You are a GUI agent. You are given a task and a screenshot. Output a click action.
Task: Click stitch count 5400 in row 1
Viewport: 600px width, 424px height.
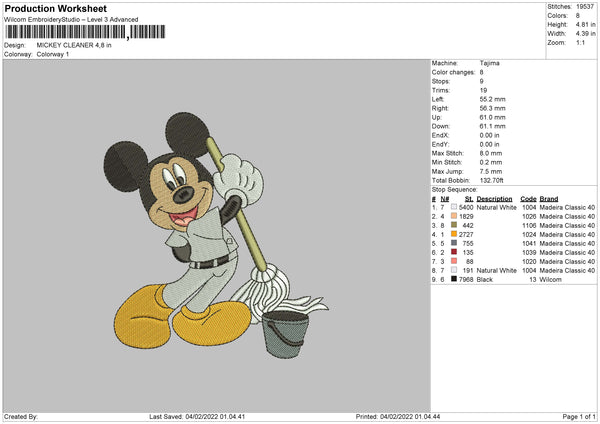pyautogui.click(x=466, y=207)
